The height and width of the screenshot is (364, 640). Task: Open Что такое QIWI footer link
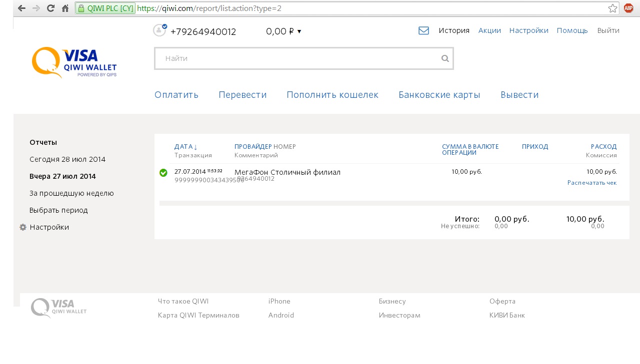click(x=183, y=302)
